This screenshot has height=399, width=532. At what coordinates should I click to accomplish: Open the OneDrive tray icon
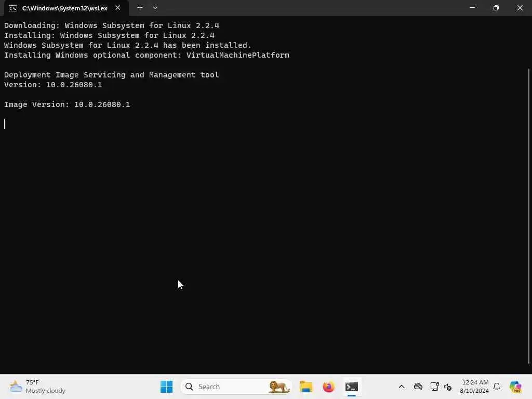pos(418,387)
